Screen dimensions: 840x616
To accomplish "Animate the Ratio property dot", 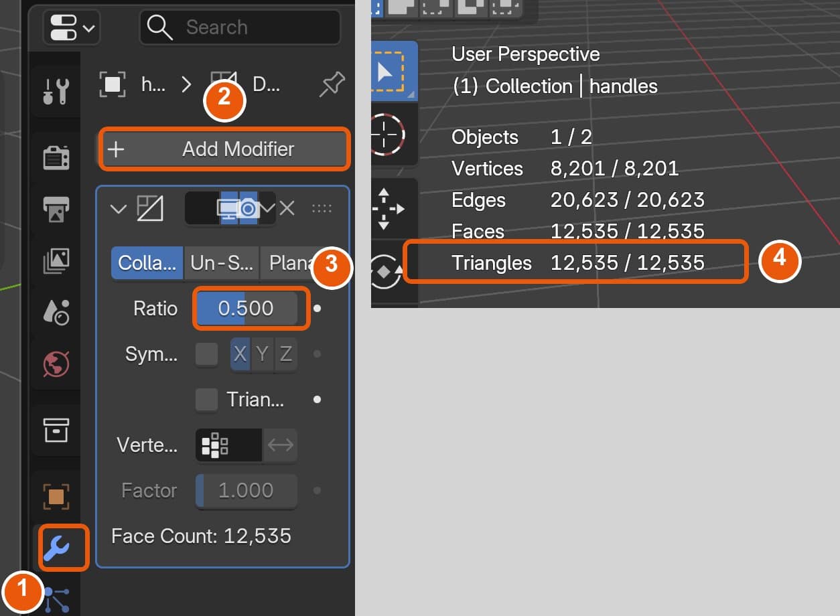I will (x=318, y=309).
